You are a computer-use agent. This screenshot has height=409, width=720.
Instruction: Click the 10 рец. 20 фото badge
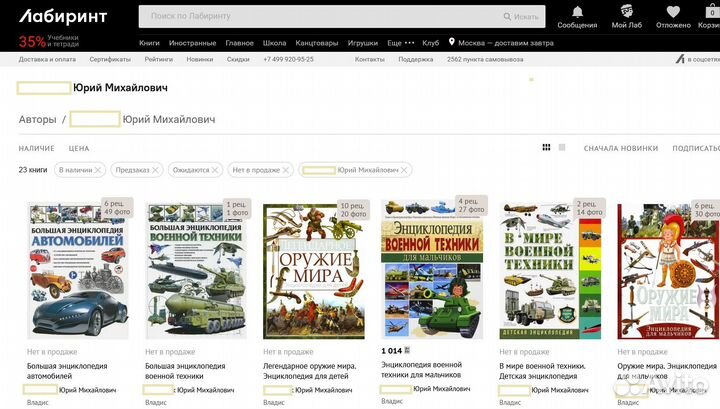354,210
